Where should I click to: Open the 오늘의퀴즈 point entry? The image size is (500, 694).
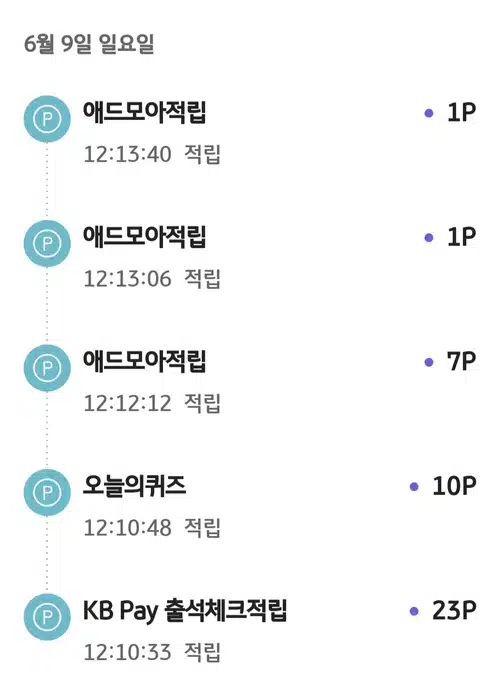pos(250,505)
